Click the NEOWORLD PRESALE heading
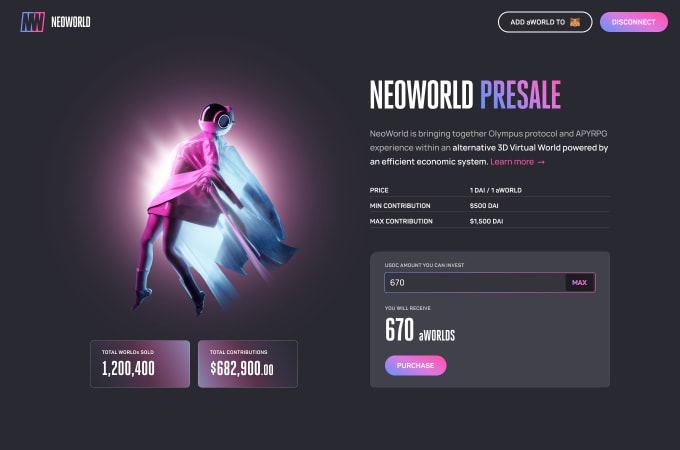Screen dimensions: 680x450 (x=465, y=95)
